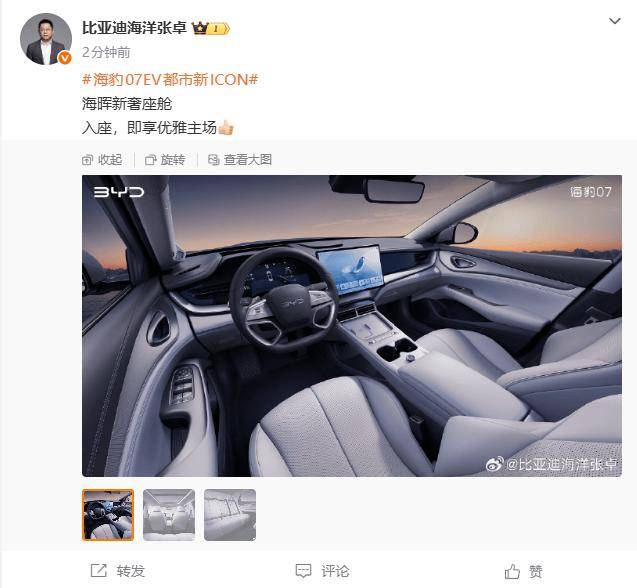Open the username link 比亚迪海洋张卓
This screenshot has width=637, height=588.
(134, 28)
